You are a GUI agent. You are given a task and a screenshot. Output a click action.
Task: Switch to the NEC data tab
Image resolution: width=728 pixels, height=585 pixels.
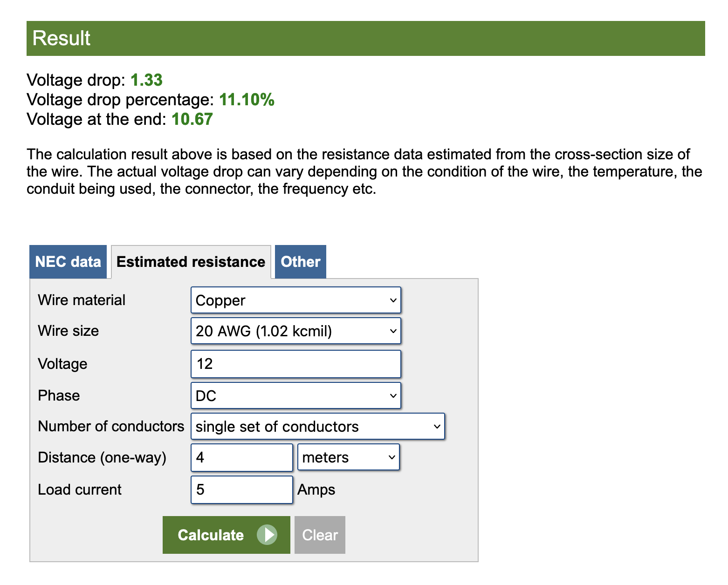coord(68,262)
